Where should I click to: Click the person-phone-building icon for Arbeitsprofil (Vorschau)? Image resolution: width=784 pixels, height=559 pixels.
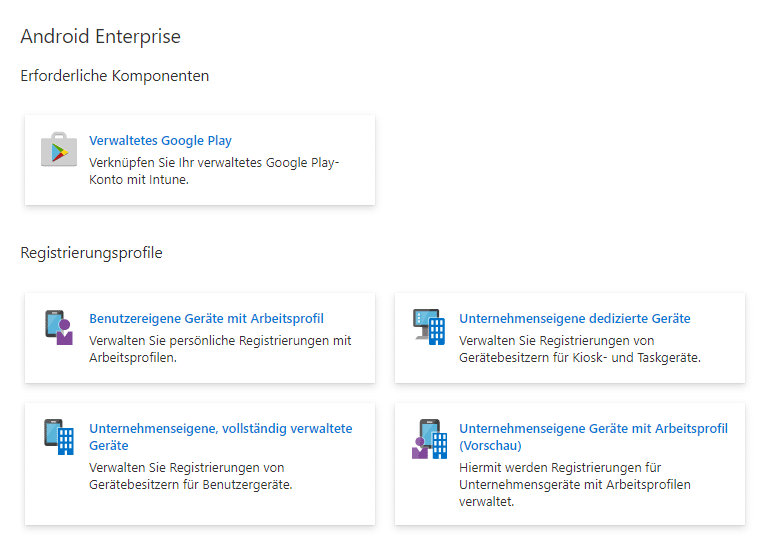coord(429,438)
